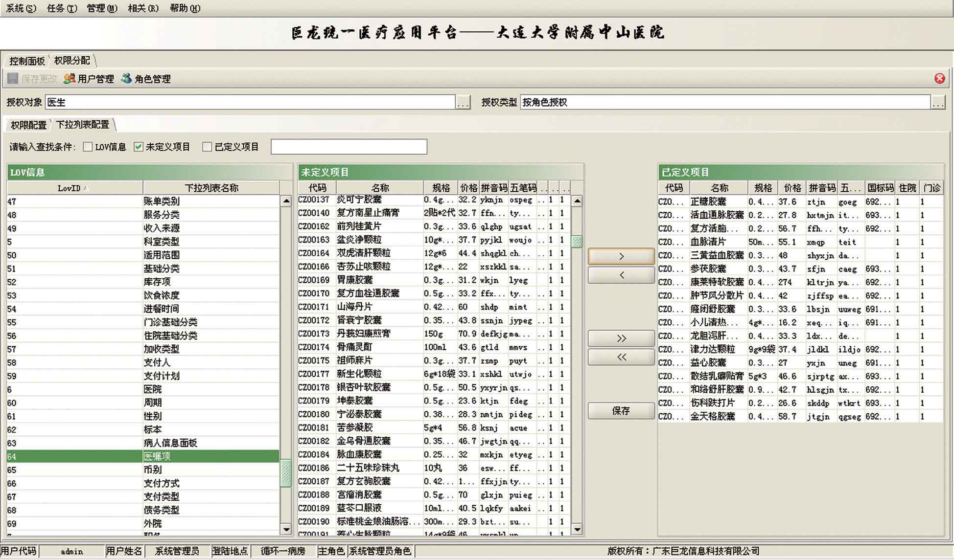Select undefined item 银杏叶软胶囊
The height and width of the screenshot is (560, 954).
[434, 387]
